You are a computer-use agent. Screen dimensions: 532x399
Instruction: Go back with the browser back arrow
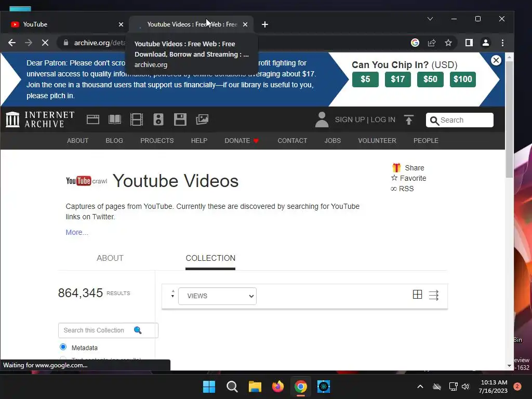[x=12, y=43]
